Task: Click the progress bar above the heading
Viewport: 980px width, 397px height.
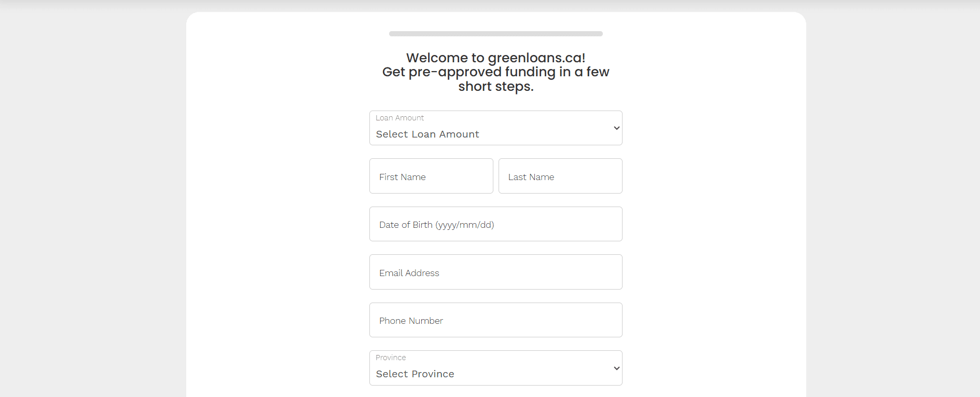Action: (495, 33)
